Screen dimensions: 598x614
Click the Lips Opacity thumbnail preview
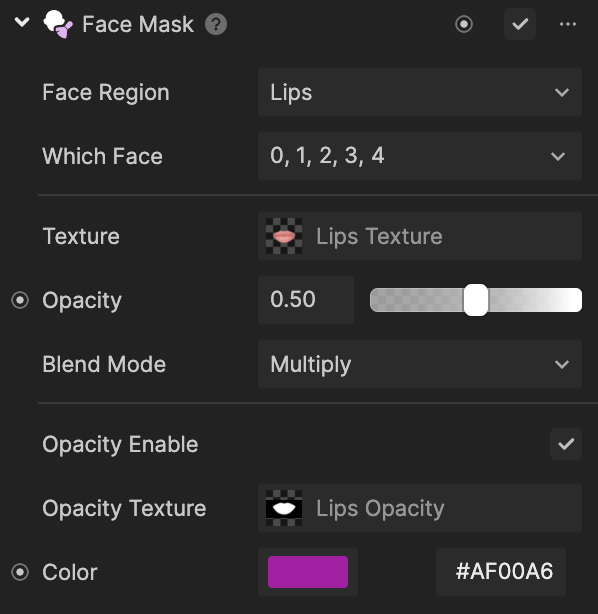coord(284,508)
